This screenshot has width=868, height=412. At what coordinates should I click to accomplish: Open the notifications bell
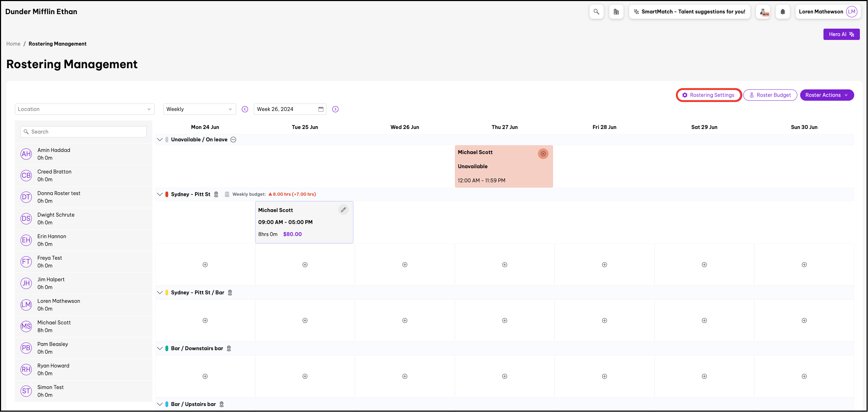782,12
